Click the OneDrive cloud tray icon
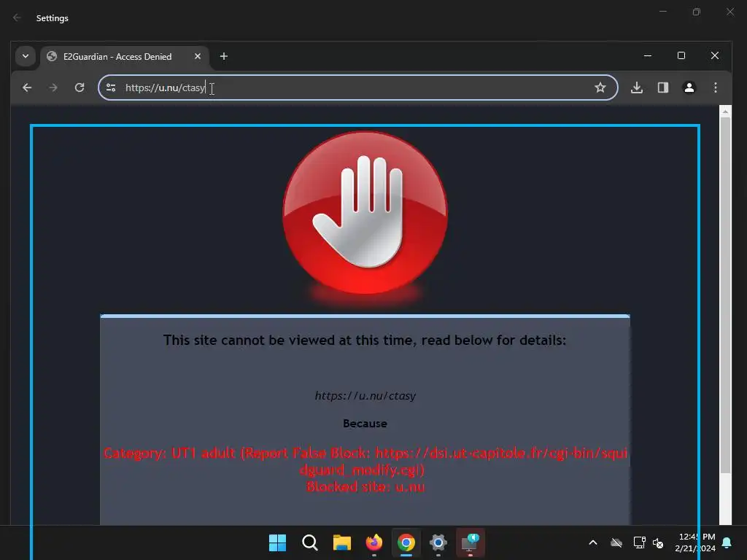Image resolution: width=747 pixels, height=560 pixels. click(x=616, y=542)
